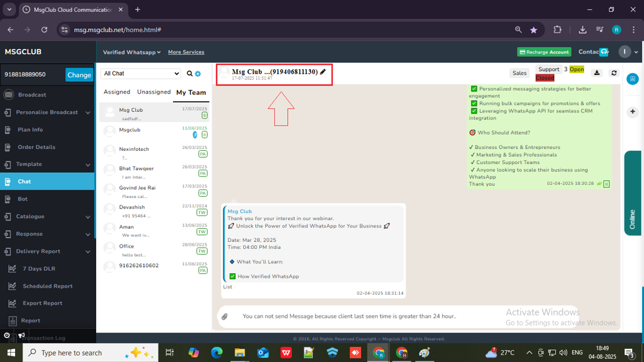Switch to Assigned tab
This screenshot has height=362, width=644.
tap(116, 92)
